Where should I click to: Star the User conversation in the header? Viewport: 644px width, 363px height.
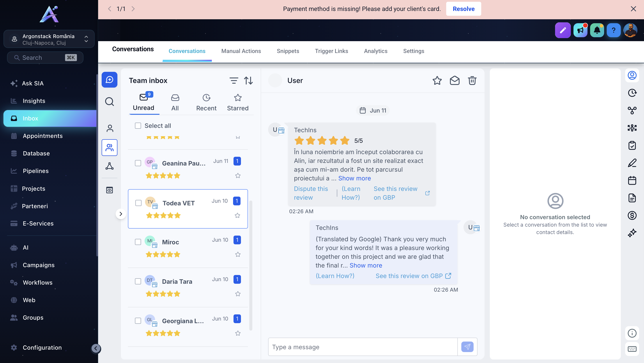coord(437,80)
